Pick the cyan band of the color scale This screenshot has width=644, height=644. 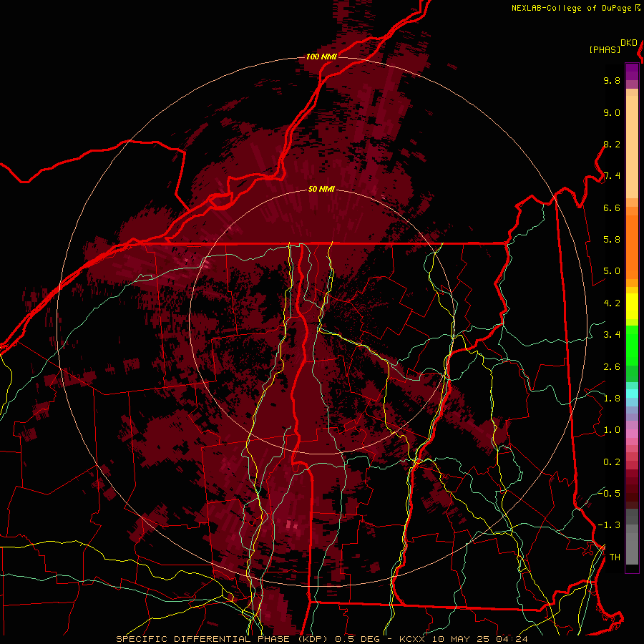632,393
